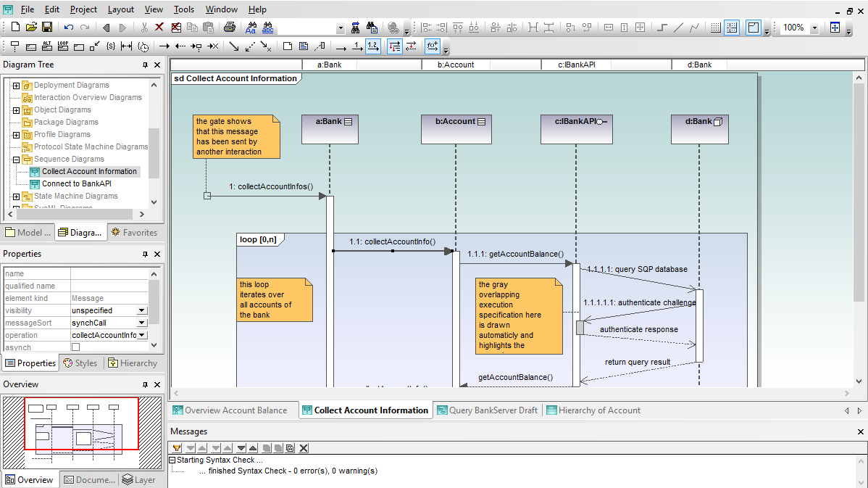Open the Documentation tab

pos(90,480)
